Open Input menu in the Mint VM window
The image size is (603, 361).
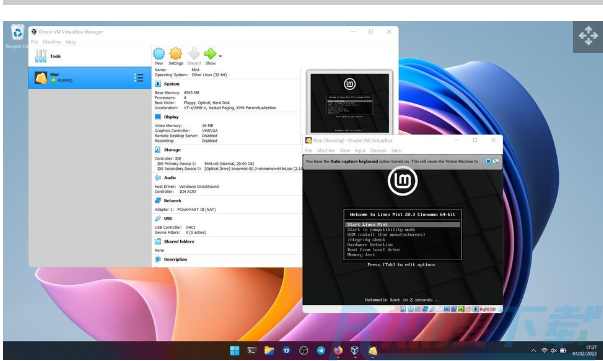point(360,150)
